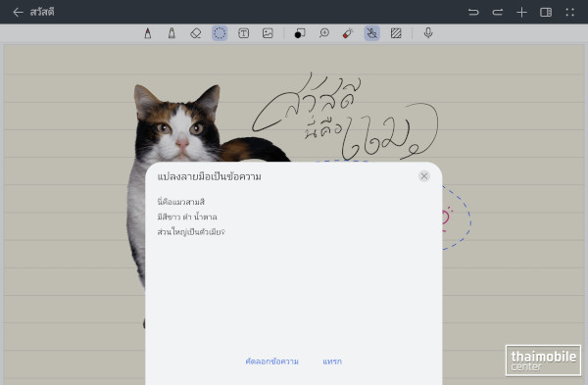Activate the lasso selection tool
Screen dimensions: 588x385
click(220, 33)
